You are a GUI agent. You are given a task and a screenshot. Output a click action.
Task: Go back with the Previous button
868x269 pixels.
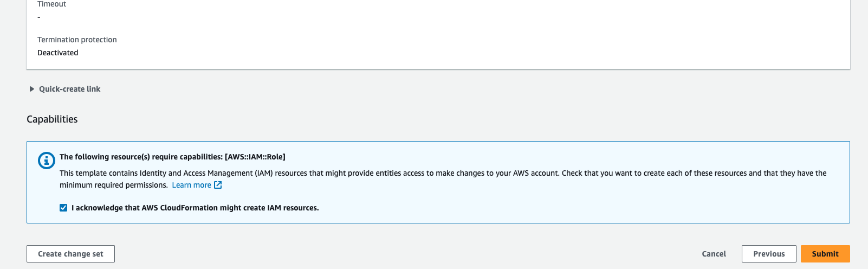point(768,254)
